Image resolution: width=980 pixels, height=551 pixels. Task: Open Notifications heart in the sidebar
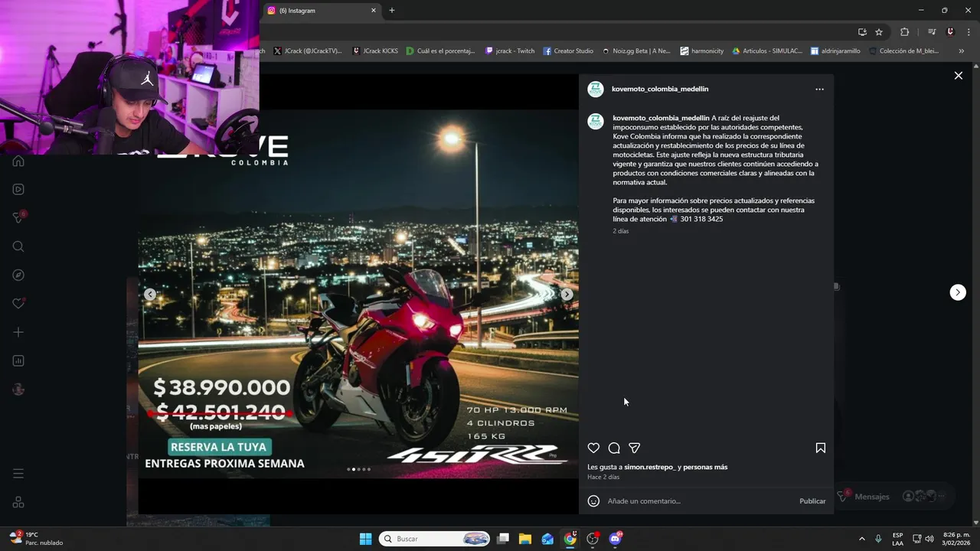tap(18, 304)
